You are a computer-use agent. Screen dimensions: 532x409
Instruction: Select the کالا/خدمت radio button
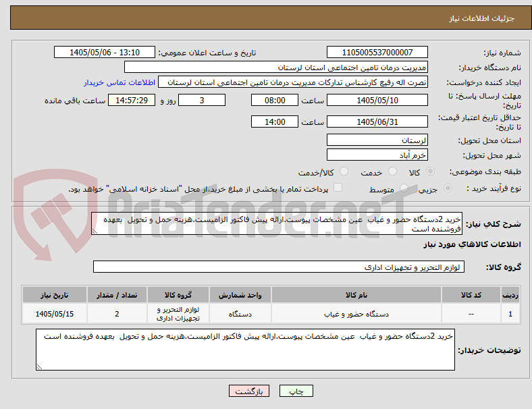coord(344,171)
